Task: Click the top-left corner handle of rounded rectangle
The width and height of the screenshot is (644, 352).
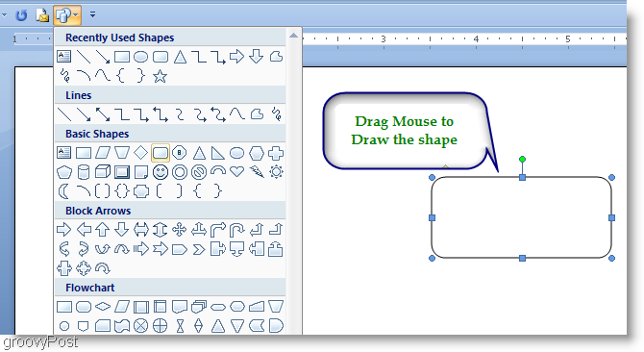Action: [433, 177]
